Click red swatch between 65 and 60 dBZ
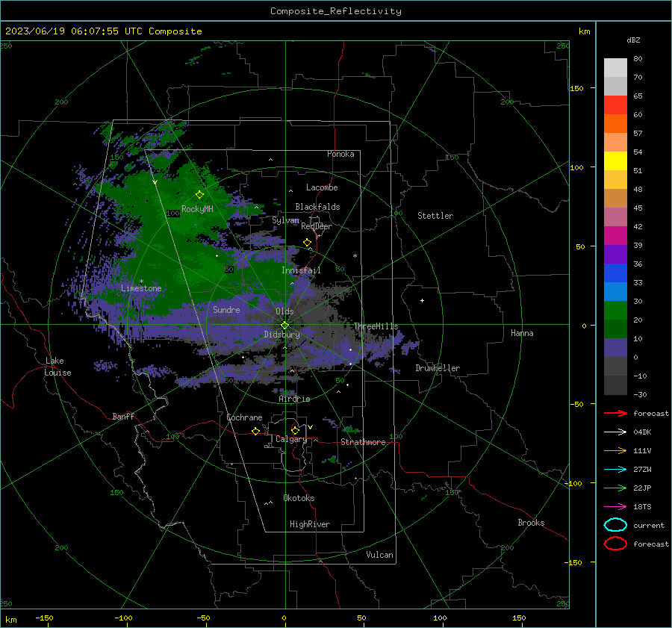The height and width of the screenshot is (628, 672). (615, 105)
